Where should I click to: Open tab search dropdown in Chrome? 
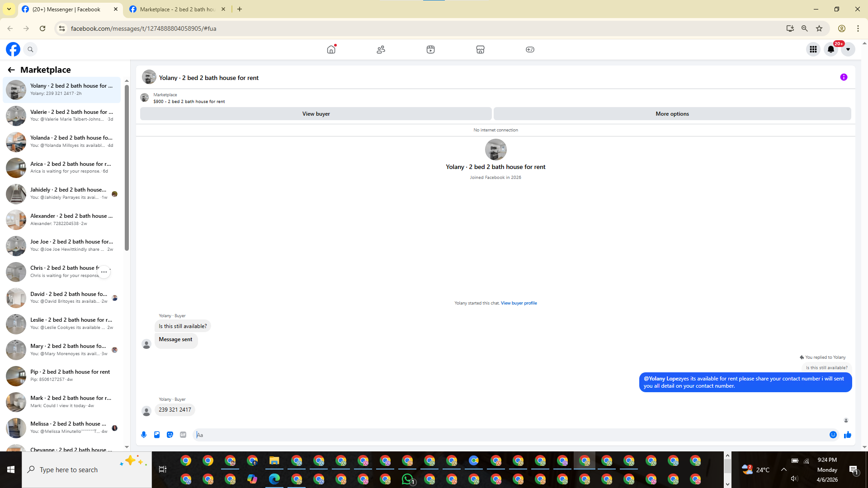pos(9,9)
